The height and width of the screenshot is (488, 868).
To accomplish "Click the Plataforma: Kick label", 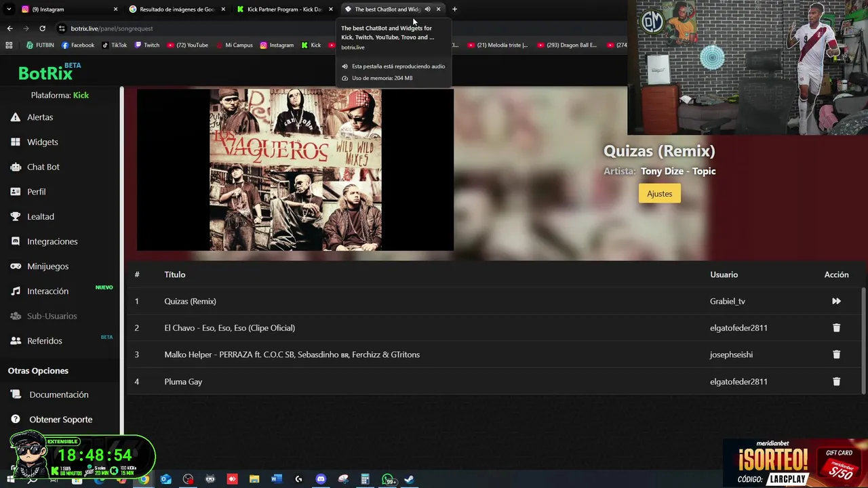I will pos(60,96).
